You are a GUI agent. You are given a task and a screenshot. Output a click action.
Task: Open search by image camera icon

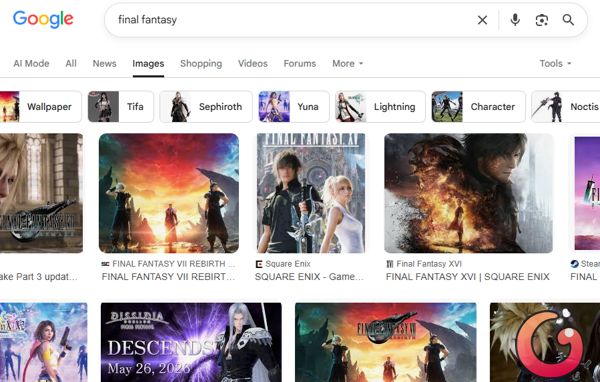[541, 20]
